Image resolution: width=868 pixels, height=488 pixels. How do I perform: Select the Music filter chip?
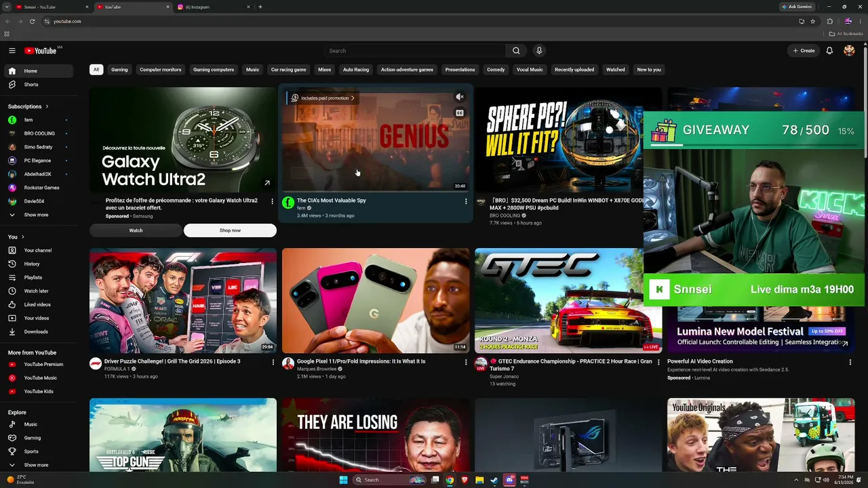point(252,70)
